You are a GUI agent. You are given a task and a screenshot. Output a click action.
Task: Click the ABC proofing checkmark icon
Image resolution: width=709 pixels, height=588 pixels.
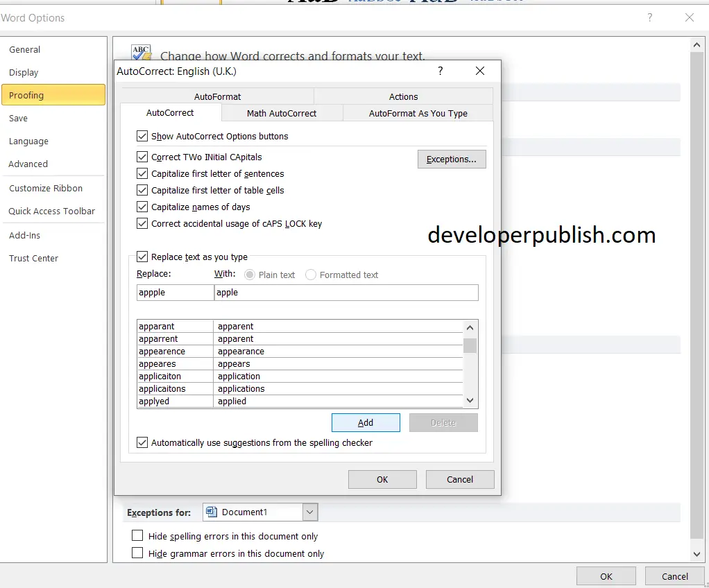tap(141, 53)
